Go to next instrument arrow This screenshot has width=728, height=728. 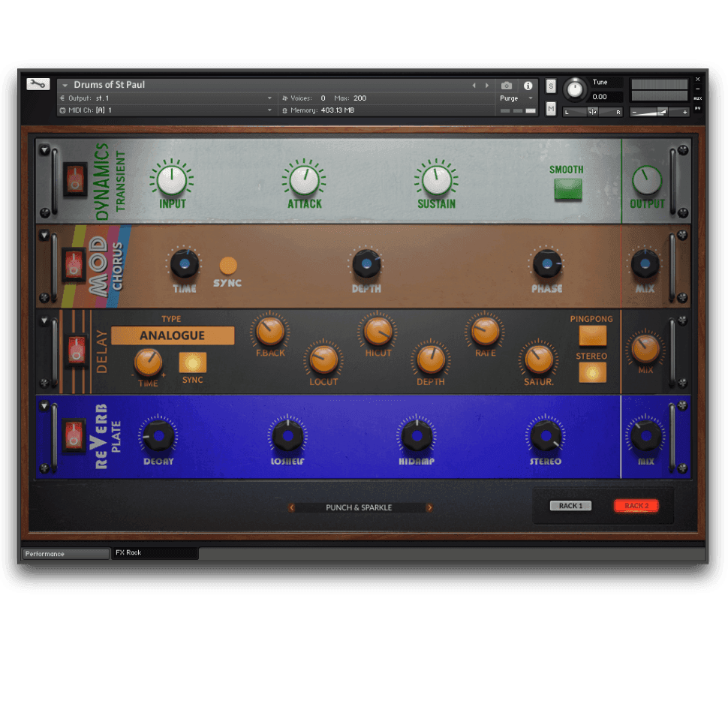pos(487,86)
